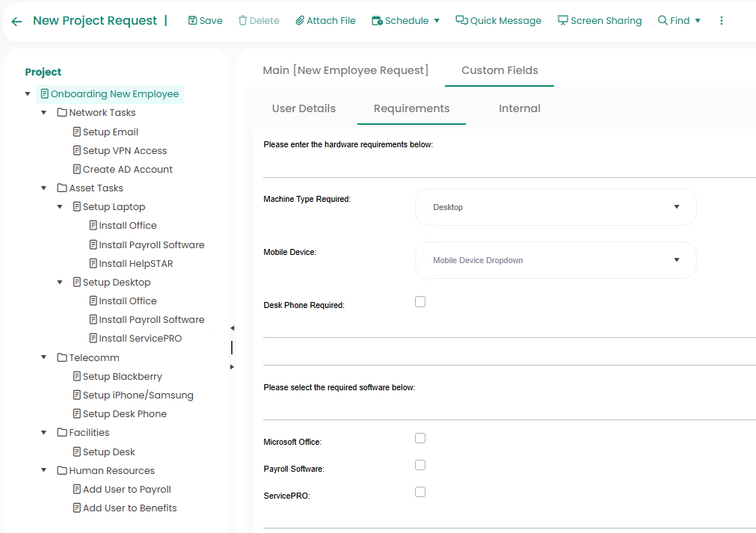Click the Setup Blackberry document icon
Viewport: 756px width, 533px height.
pyautogui.click(x=77, y=376)
